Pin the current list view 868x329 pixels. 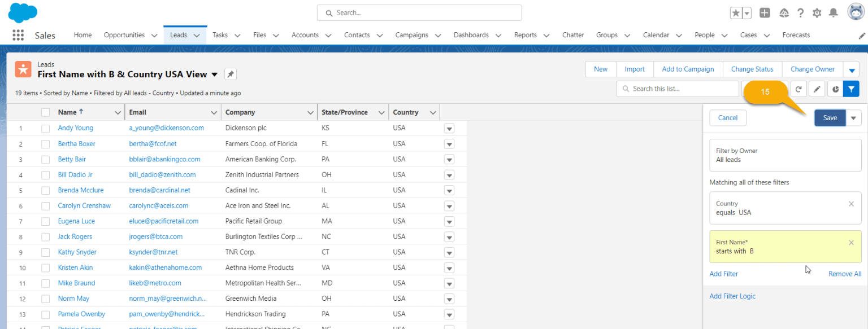(232, 74)
